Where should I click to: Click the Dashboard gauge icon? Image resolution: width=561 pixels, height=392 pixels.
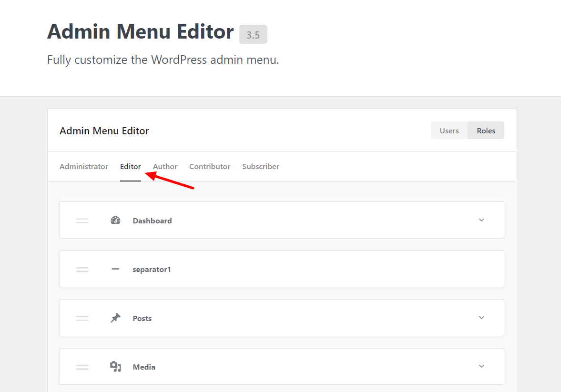115,221
